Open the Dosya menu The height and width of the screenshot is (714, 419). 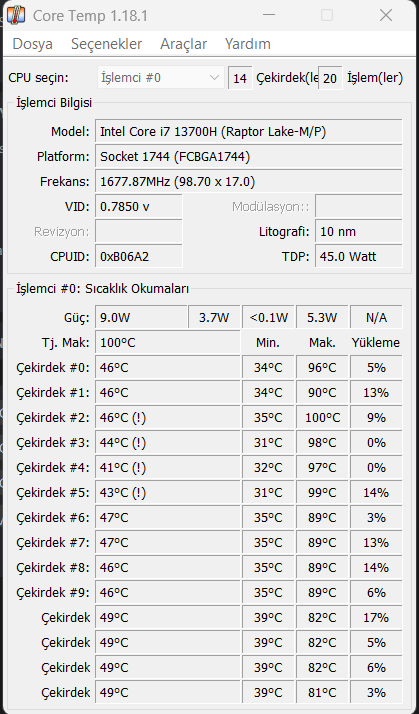(x=32, y=44)
